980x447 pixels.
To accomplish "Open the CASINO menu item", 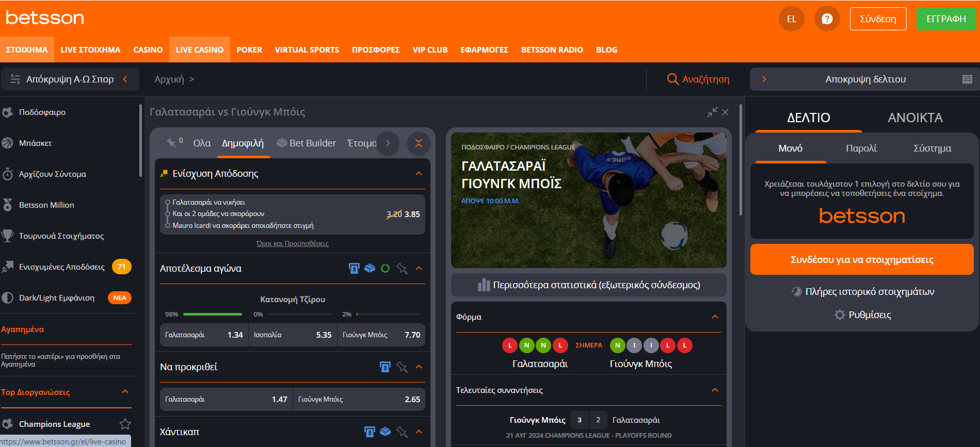I will pyautogui.click(x=148, y=49).
